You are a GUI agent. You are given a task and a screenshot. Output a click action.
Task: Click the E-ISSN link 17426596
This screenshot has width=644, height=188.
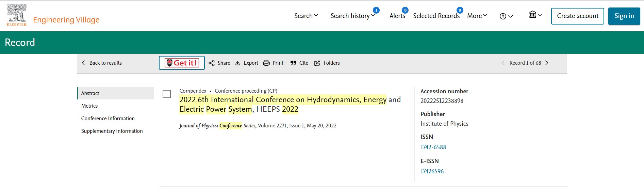[432, 171]
